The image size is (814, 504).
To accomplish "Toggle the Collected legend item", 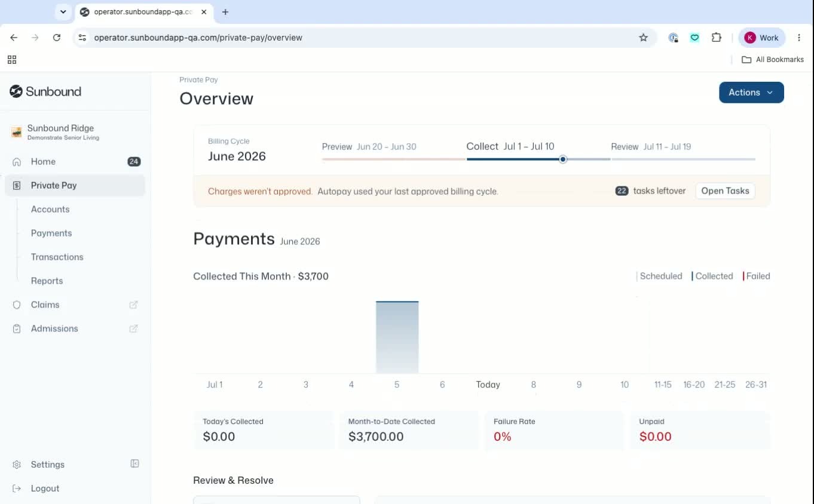I will pos(712,276).
